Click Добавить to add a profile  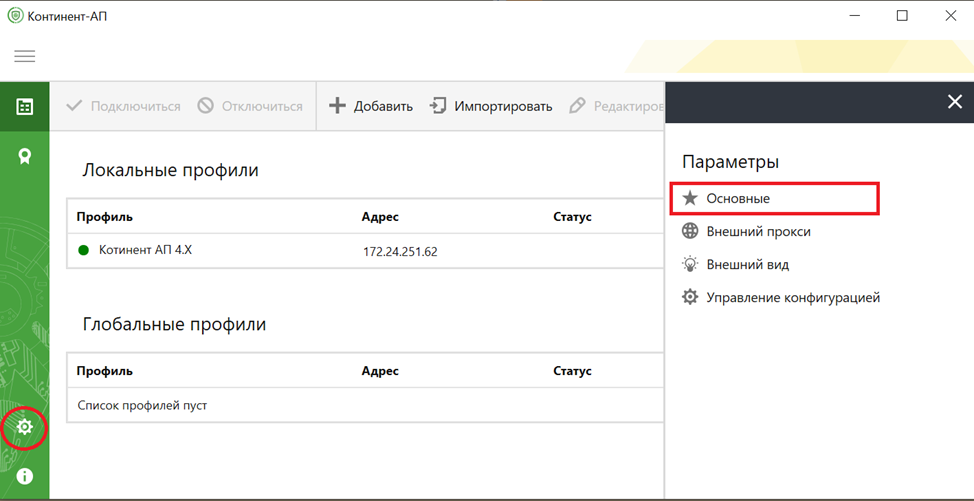371,106
